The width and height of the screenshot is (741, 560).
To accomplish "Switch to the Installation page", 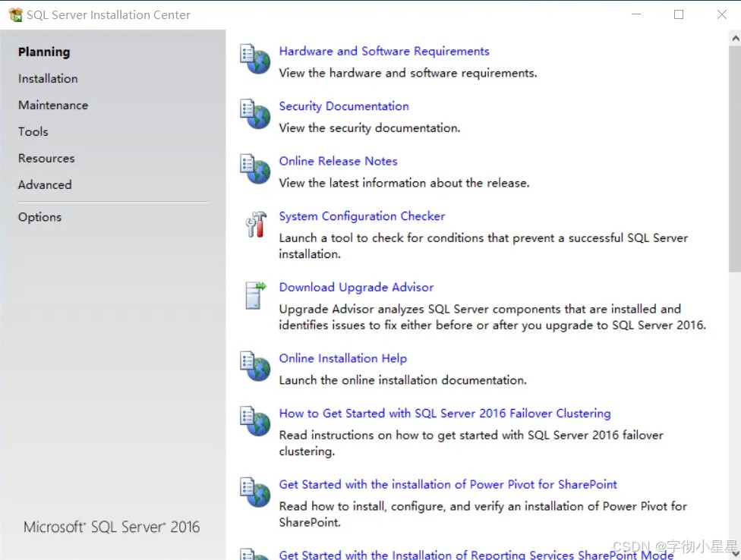I will [48, 78].
